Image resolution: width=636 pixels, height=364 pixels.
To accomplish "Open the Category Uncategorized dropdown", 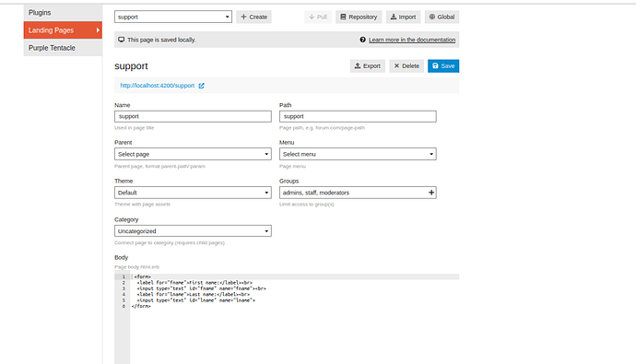I will tap(193, 231).
